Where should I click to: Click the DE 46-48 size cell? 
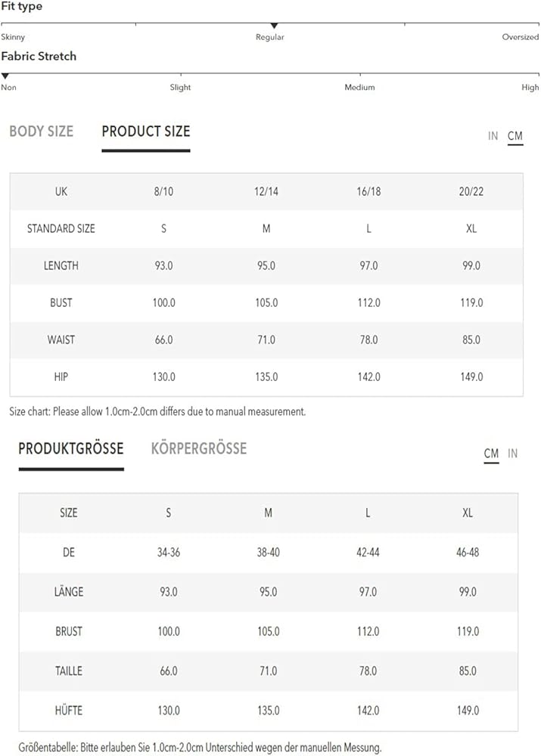tap(468, 553)
